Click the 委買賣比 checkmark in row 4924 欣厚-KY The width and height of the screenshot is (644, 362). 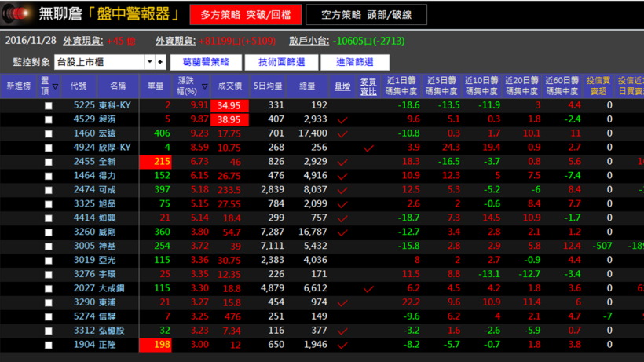pyautogui.click(x=368, y=148)
